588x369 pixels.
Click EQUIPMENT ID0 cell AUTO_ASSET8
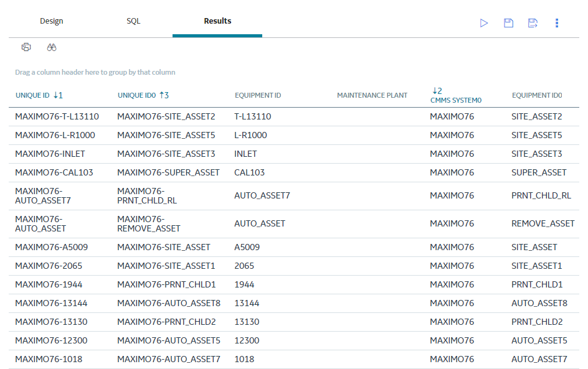(x=539, y=304)
